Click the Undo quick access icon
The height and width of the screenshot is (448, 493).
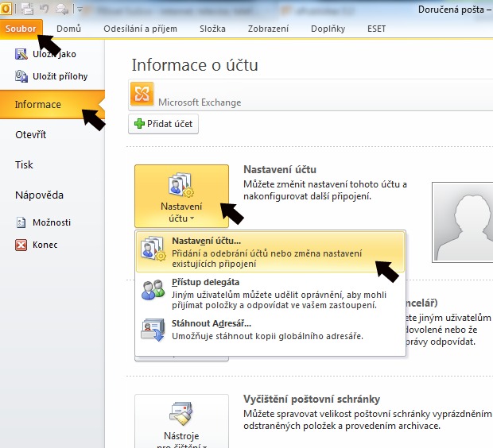tap(44, 9)
